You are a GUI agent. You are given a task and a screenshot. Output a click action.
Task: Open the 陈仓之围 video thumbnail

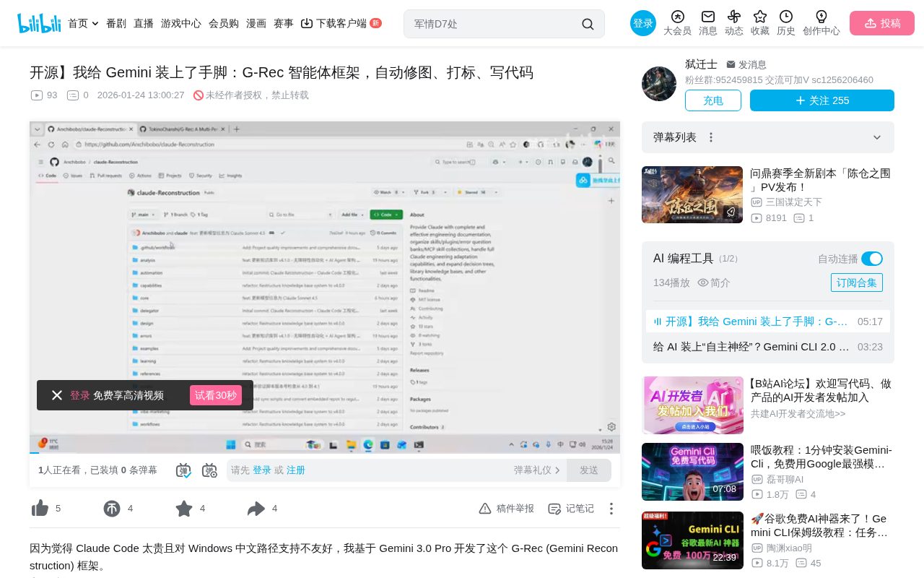[x=692, y=194]
